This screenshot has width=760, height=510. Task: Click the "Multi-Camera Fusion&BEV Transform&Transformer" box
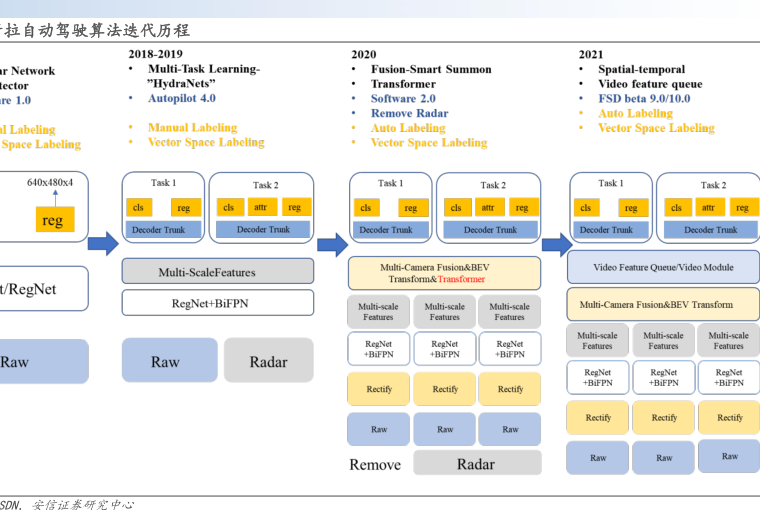[444, 273]
